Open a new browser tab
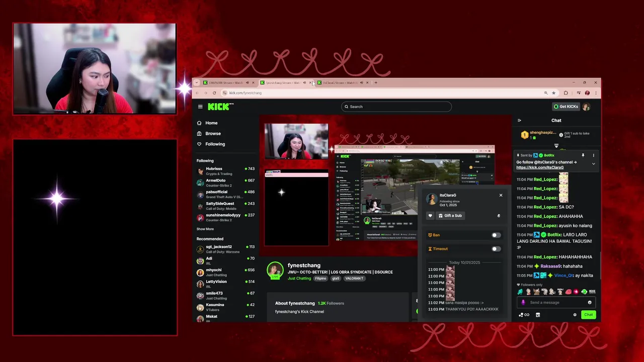644x362 pixels. click(x=376, y=82)
